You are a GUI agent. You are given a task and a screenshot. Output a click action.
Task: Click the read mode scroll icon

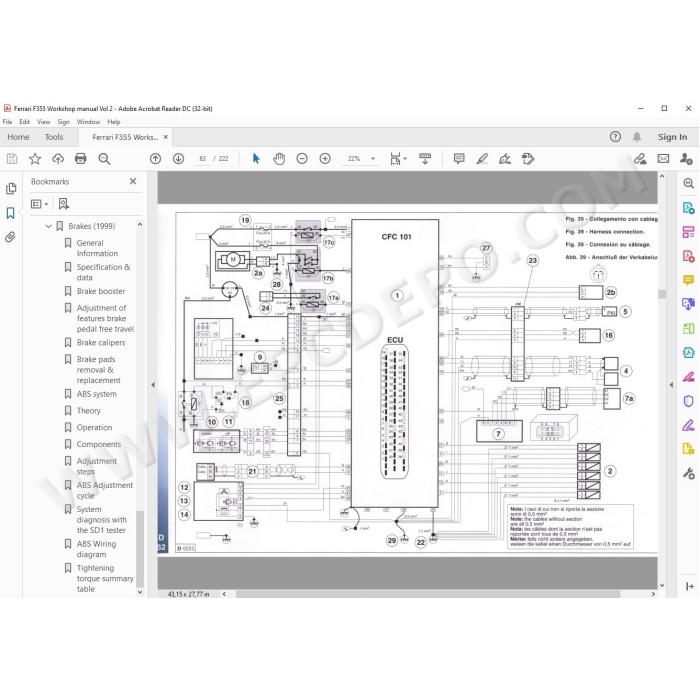coord(425,159)
